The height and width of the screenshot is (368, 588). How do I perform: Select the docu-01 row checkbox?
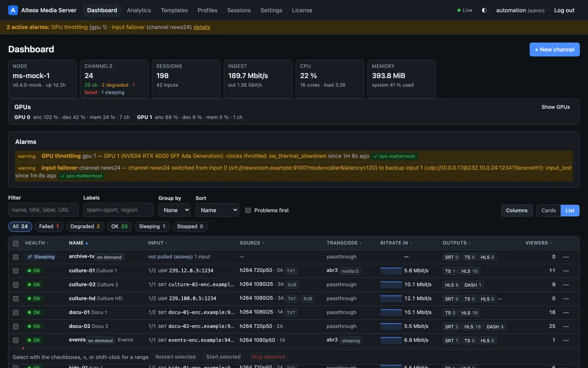point(16,313)
